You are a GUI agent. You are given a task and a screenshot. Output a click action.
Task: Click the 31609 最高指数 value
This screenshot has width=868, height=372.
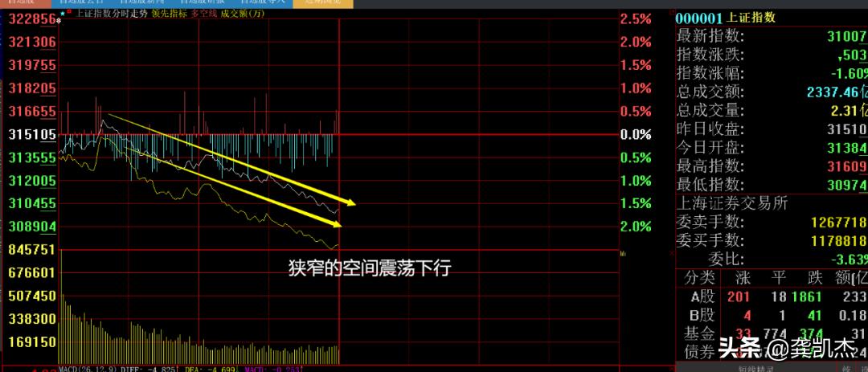point(847,166)
